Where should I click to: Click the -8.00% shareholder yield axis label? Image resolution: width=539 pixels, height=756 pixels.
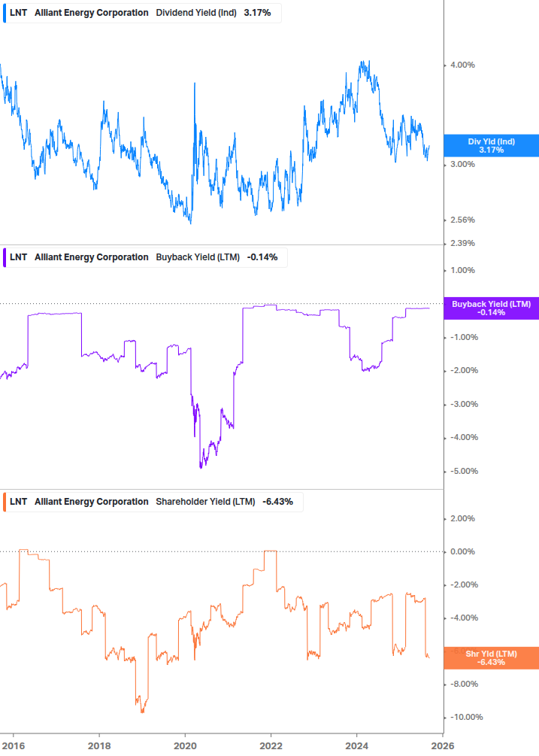464,684
